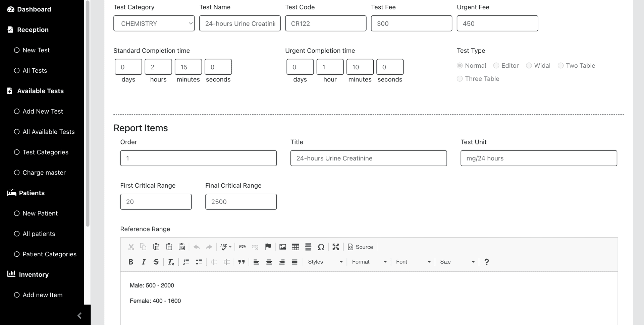644x325 pixels.
Task: Center align the text
Action: click(x=269, y=262)
